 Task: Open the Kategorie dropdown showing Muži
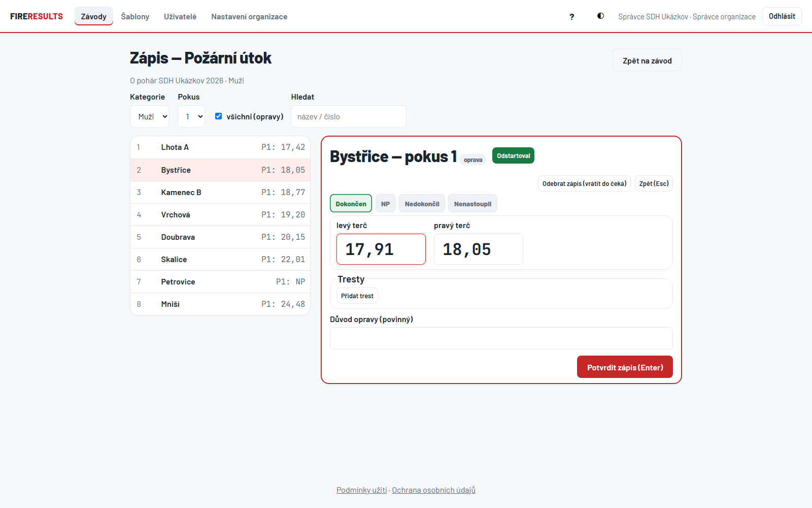coord(150,116)
